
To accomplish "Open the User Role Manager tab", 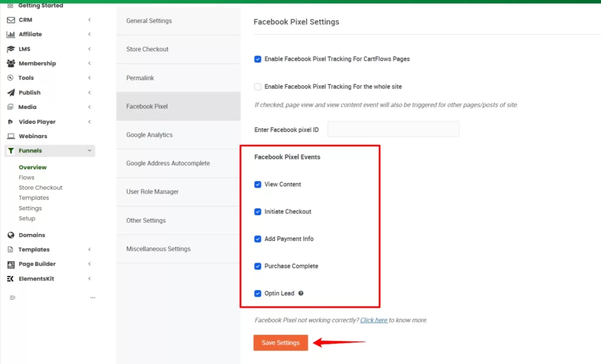I will tap(178, 192).
